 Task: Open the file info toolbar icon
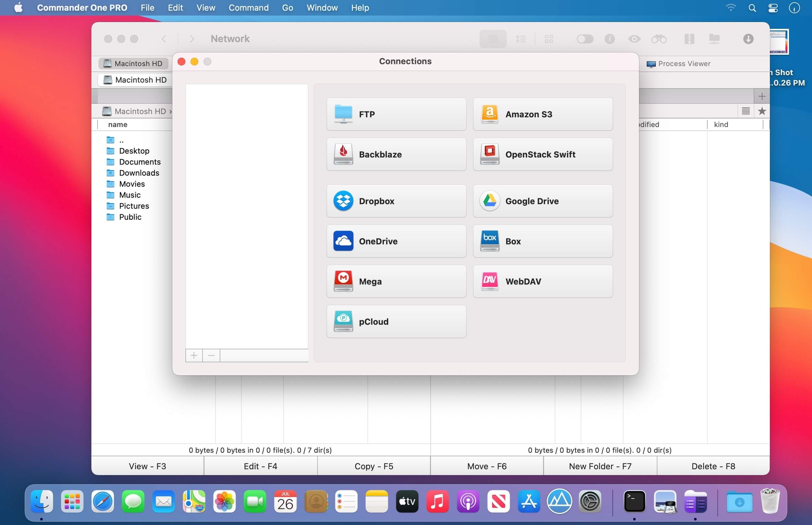609,39
